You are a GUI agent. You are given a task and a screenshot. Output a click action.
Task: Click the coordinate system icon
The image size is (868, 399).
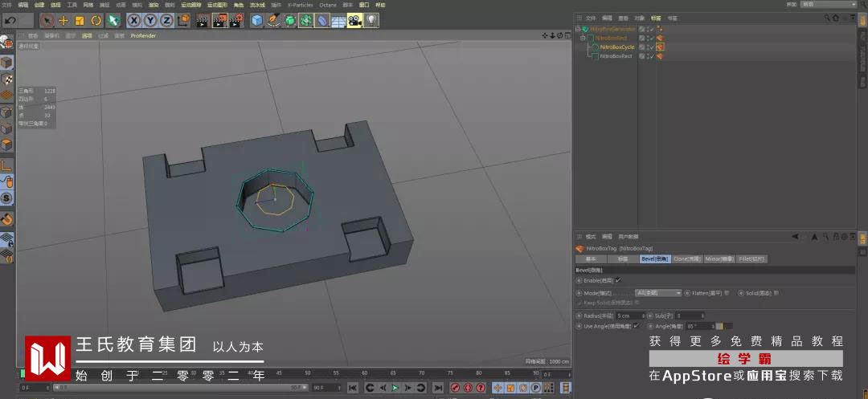(183, 21)
